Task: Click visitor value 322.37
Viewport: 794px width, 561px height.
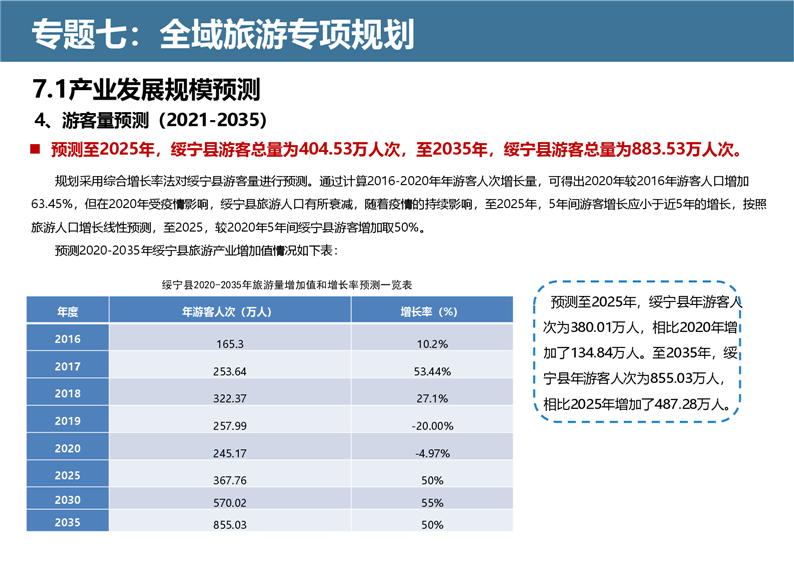Action: pyautogui.click(x=230, y=398)
